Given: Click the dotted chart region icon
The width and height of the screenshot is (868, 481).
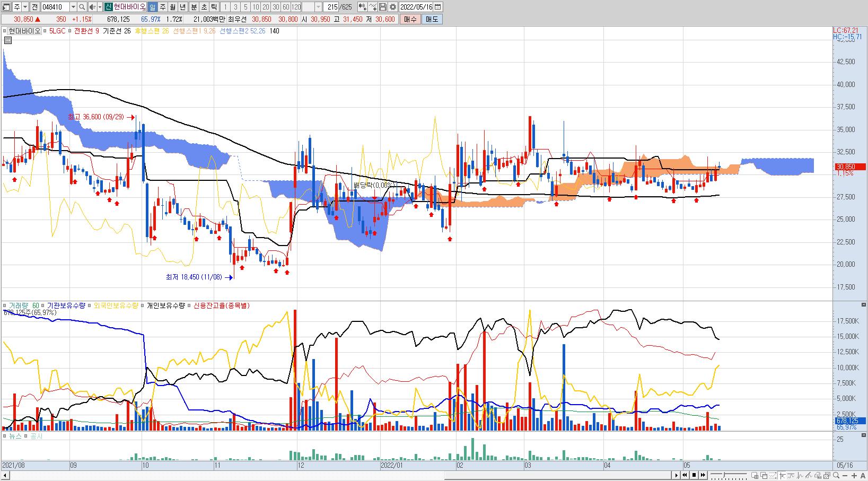Looking at the screenshot, I should tap(773, 475).
